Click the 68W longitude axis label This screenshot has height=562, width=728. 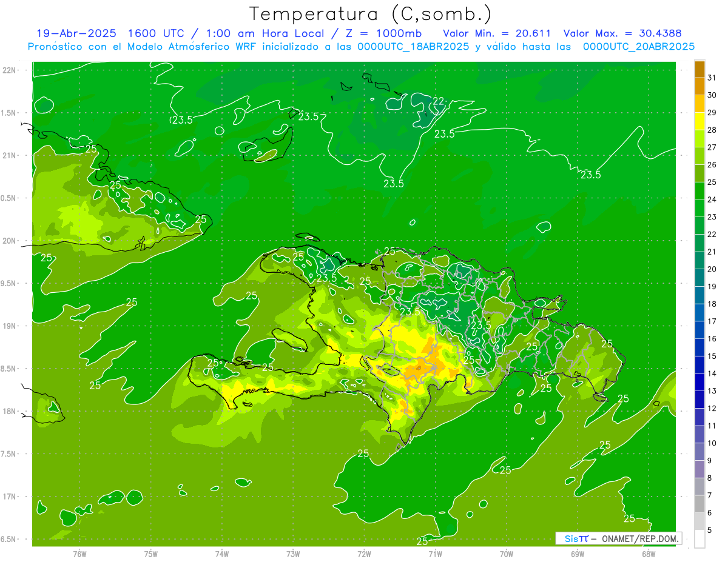point(648,554)
